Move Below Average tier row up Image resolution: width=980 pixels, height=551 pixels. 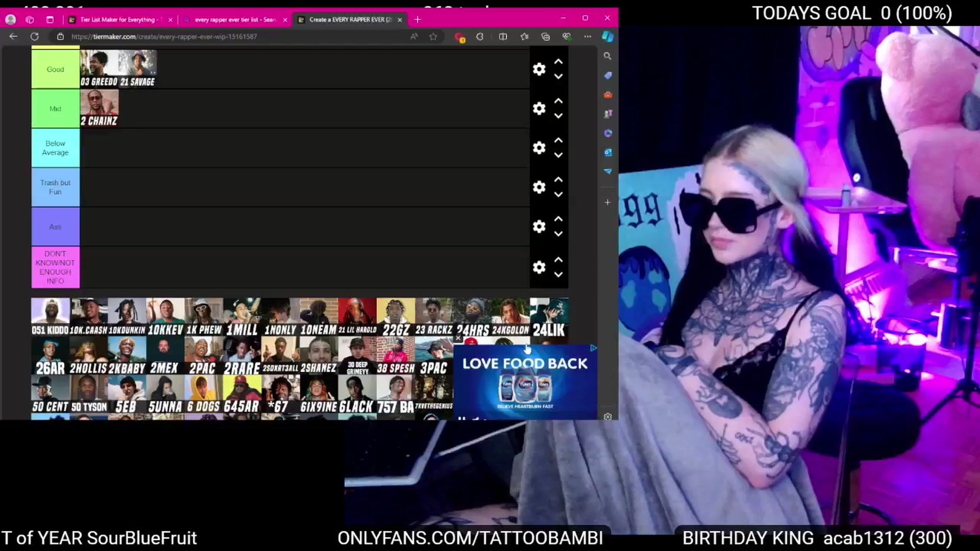point(558,140)
